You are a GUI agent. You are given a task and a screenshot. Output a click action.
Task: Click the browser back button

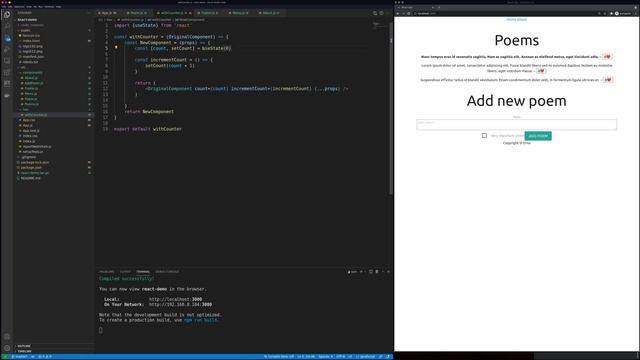pos(398,13)
